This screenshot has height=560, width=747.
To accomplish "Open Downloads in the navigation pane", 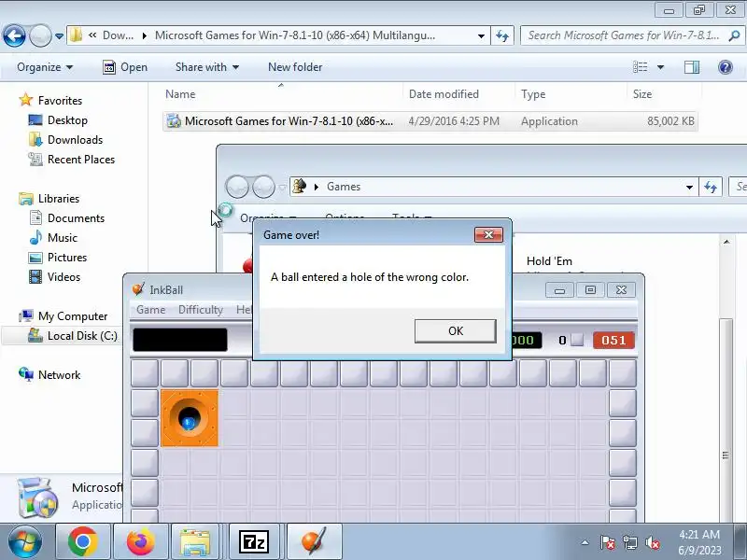I will 75,139.
